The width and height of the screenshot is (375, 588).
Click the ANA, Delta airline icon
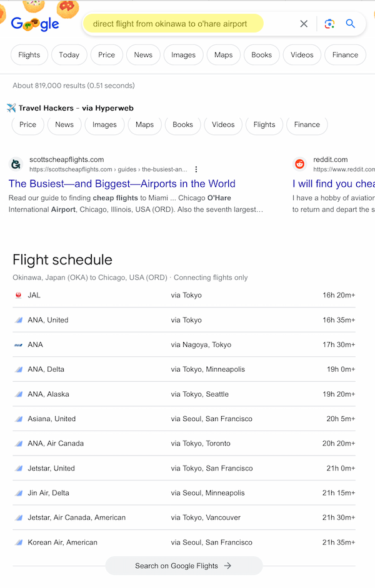click(18, 369)
